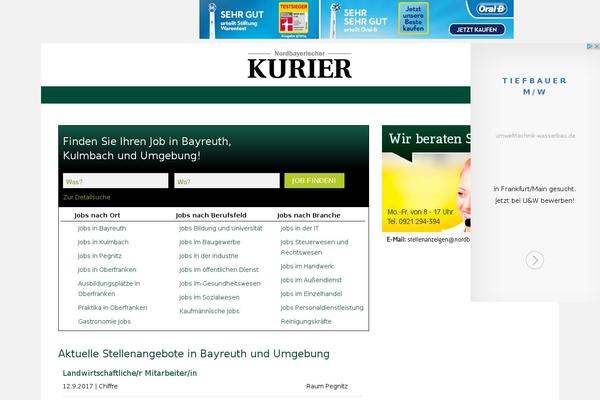Image resolution: width=600 pixels, height=400 pixels.
Task: Click the Nordbayerischer Kurier logo
Action: coord(300,65)
